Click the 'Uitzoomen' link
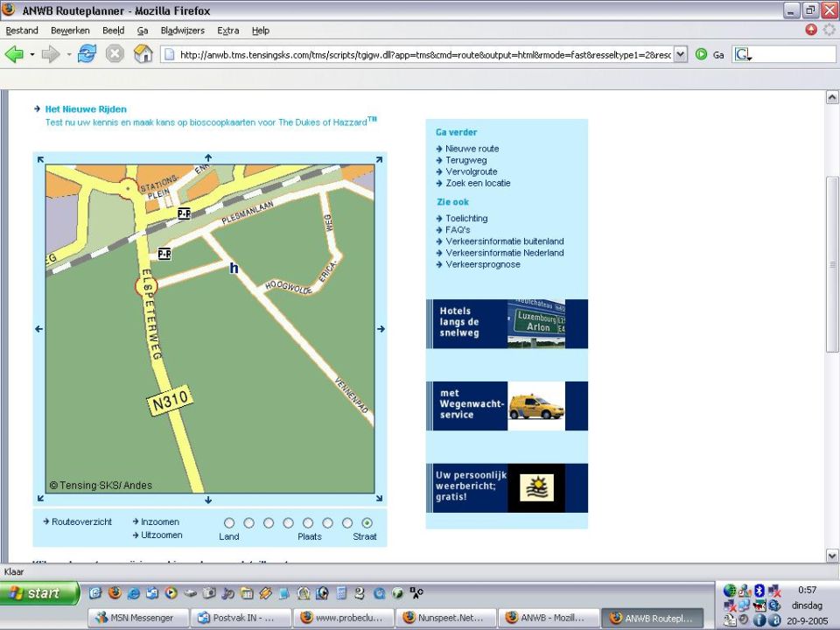840x630 pixels. click(161, 535)
